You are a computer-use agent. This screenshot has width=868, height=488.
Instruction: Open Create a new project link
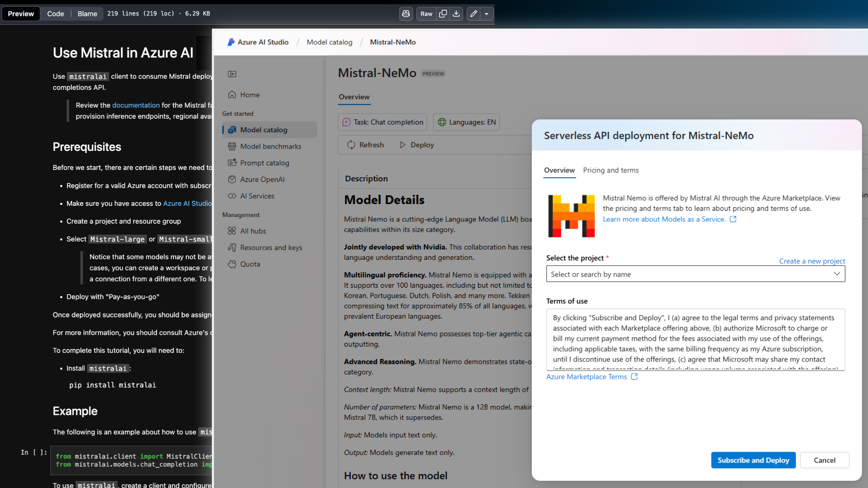pyautogui.click(x=812, y=261)
